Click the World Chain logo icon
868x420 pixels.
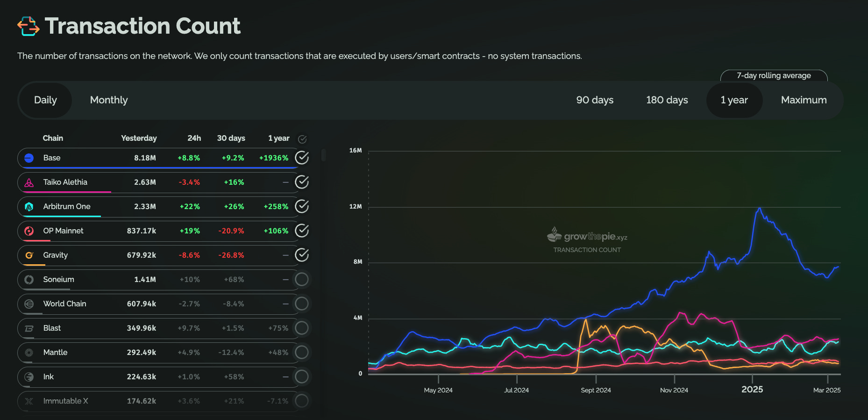(29, 304)
